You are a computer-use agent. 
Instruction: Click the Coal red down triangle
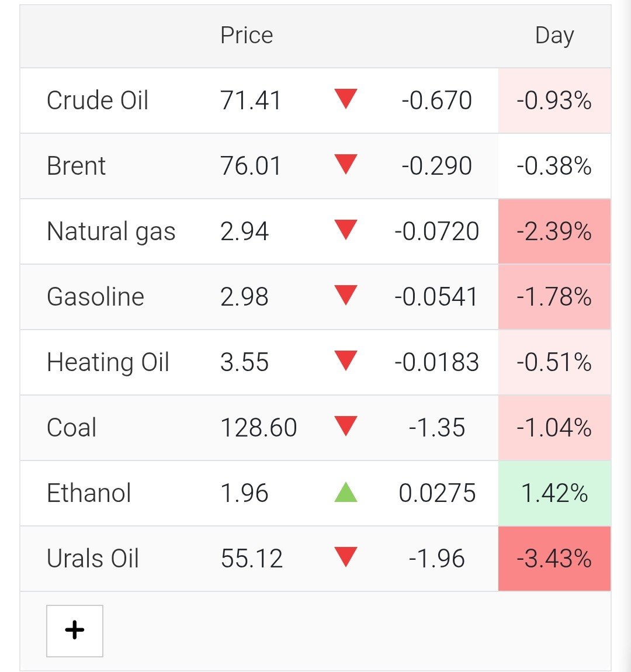[x=346, y=427]
